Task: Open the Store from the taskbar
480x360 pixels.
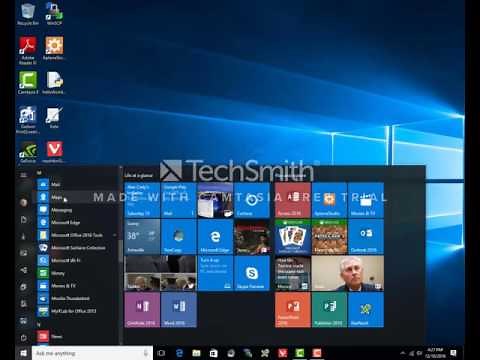Action: (x=214, y=353)
